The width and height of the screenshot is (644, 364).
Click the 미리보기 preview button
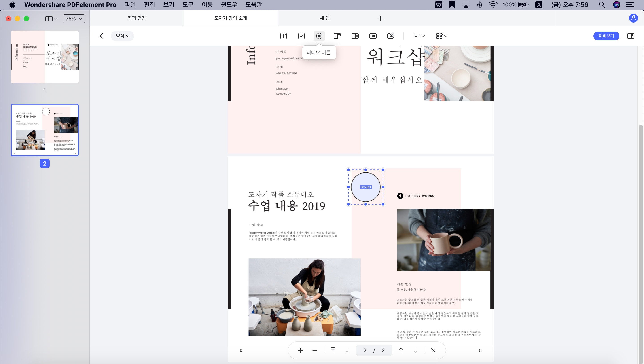click(x=606, y=36)
